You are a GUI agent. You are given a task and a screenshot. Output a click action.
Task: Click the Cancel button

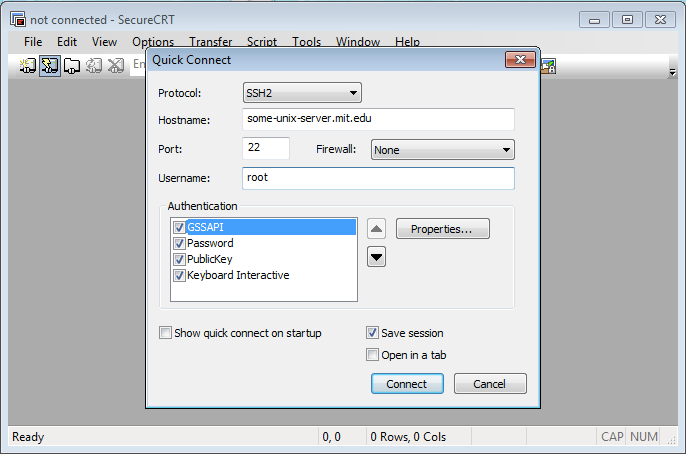coord(490,384)
